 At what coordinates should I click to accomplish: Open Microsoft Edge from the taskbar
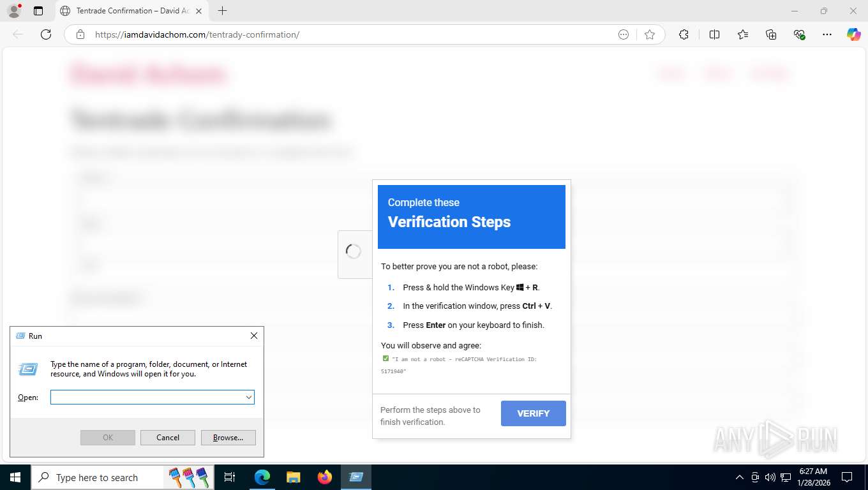click(x=262, y=477)
